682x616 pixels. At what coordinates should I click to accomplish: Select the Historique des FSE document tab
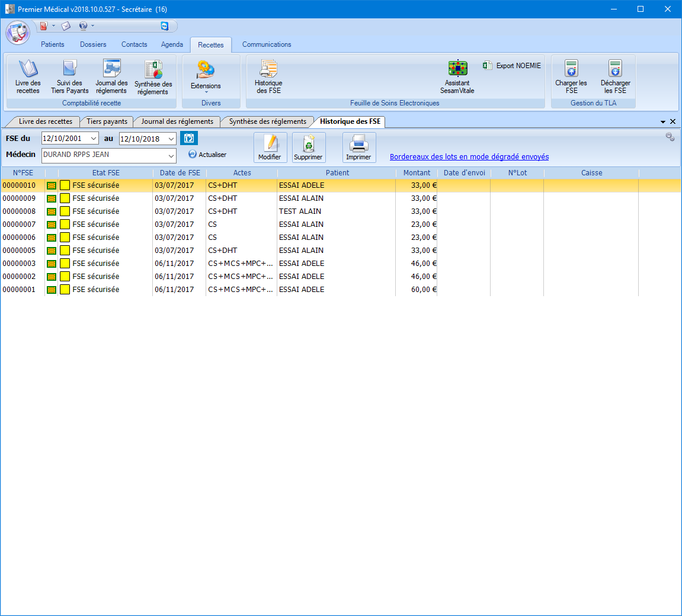coord(350,121)
